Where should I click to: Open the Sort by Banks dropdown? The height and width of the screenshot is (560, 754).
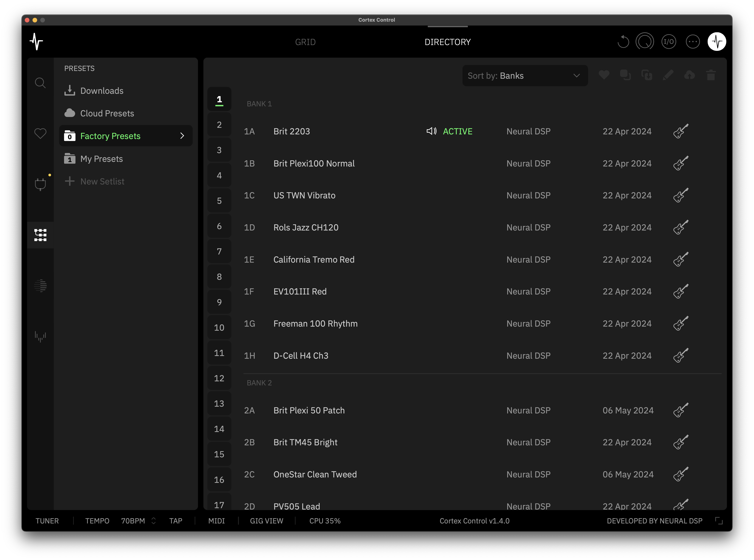525,75
